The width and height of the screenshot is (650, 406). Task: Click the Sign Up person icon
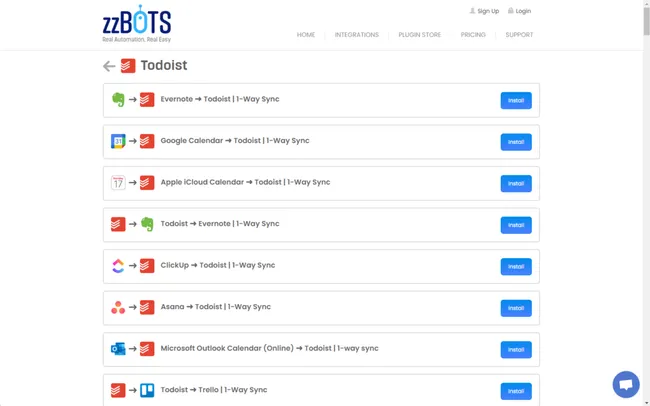[472, 11]
